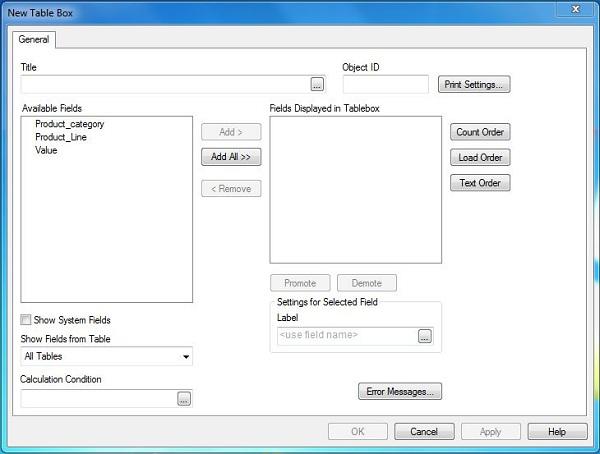
Task: Open Help for this dialog
Action: tap(558, 431)
